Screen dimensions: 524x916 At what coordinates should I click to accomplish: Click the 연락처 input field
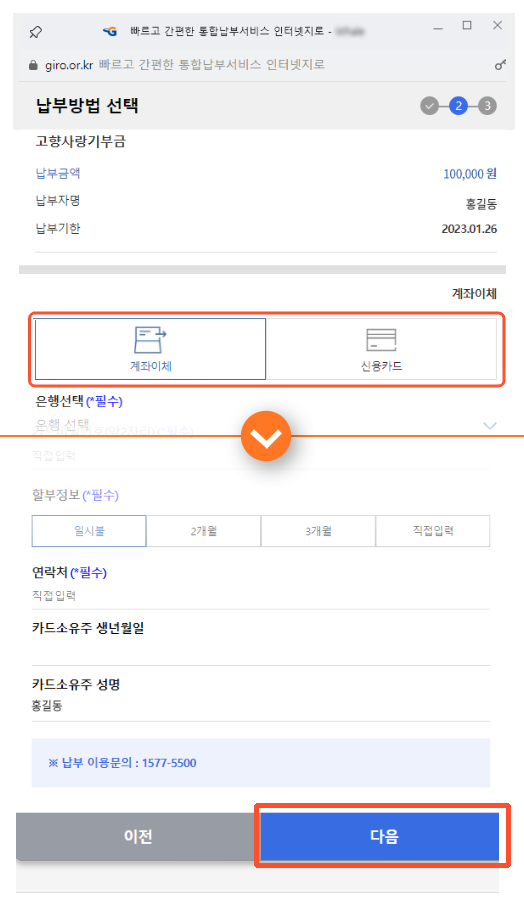point(261,596)
